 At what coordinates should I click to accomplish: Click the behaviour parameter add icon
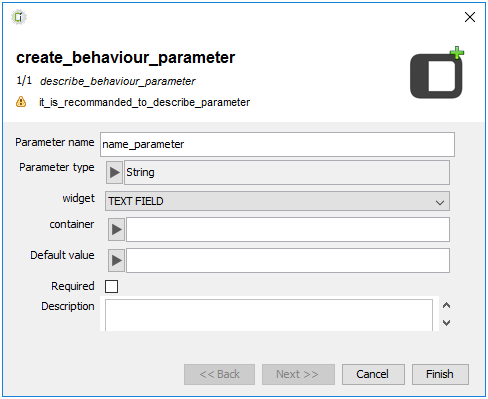click(x=437, y=72)
